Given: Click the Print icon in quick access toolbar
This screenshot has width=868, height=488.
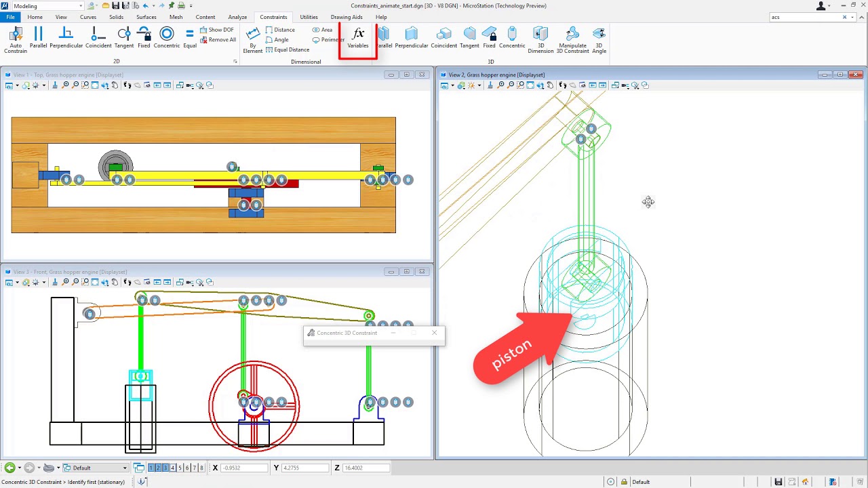Looking at the screenshot, I should pyautogui.click(x=181, y=5).
